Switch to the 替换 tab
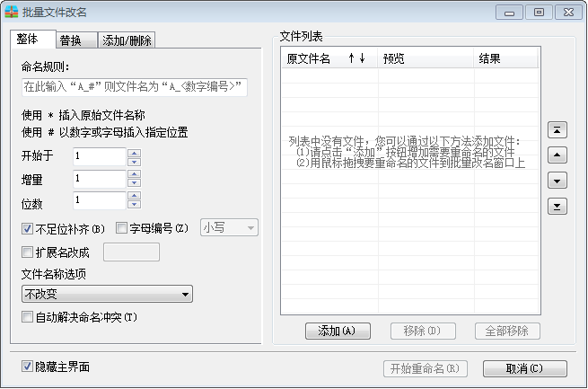 pyautogui.click(x=71, y=40)
